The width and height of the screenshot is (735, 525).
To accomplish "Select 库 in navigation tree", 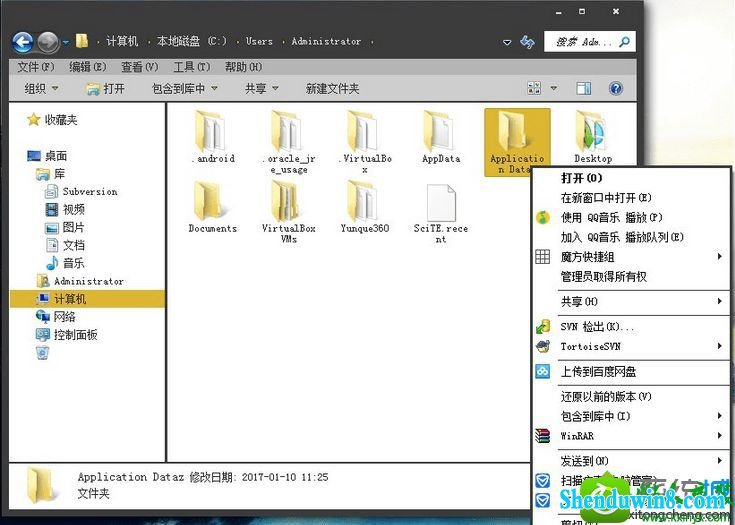I will [x=51, y=174].
